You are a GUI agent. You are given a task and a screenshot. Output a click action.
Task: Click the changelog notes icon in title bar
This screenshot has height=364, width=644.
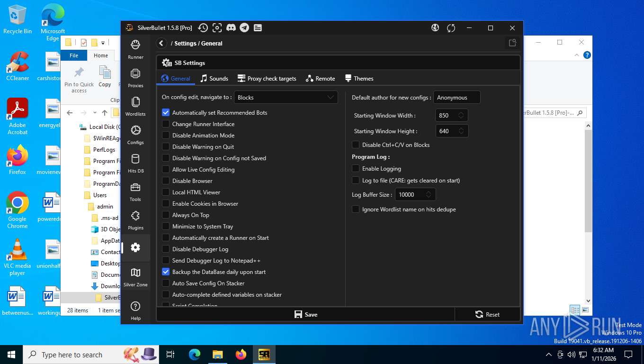258,28
